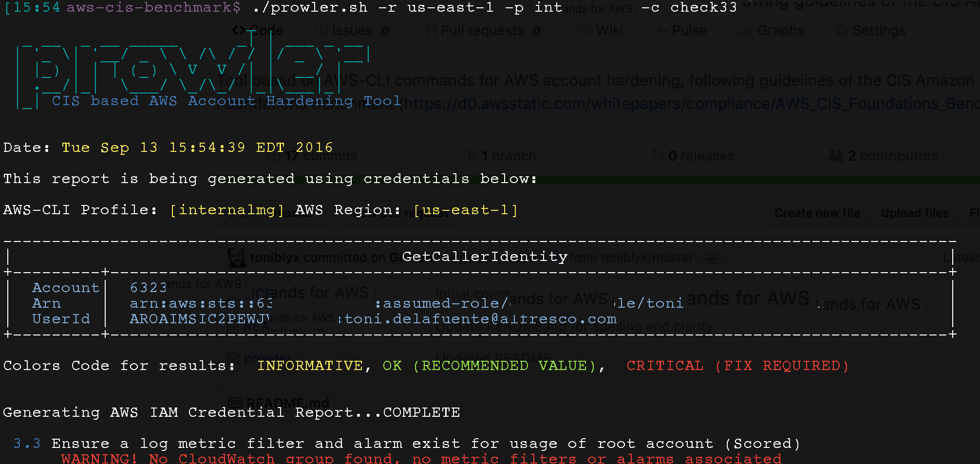Viewport: 980px width, 464px height.
Task: Click the tag icon beside '0 releases'
Action: click(658, 156)
